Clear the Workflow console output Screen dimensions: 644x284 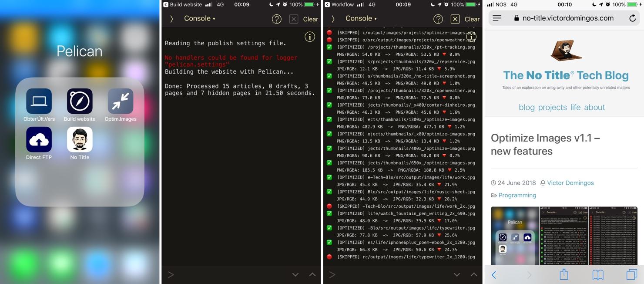tap(472, 19)
